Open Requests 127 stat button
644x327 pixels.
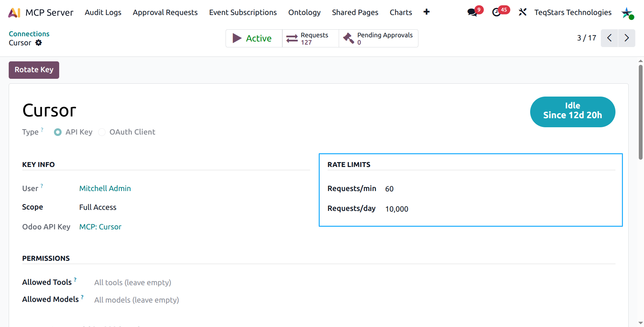point(311,38)
